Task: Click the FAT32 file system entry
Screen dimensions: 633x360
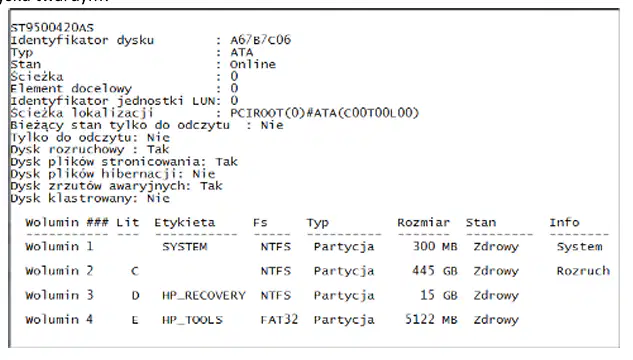Action: click(x=279, y=320)
